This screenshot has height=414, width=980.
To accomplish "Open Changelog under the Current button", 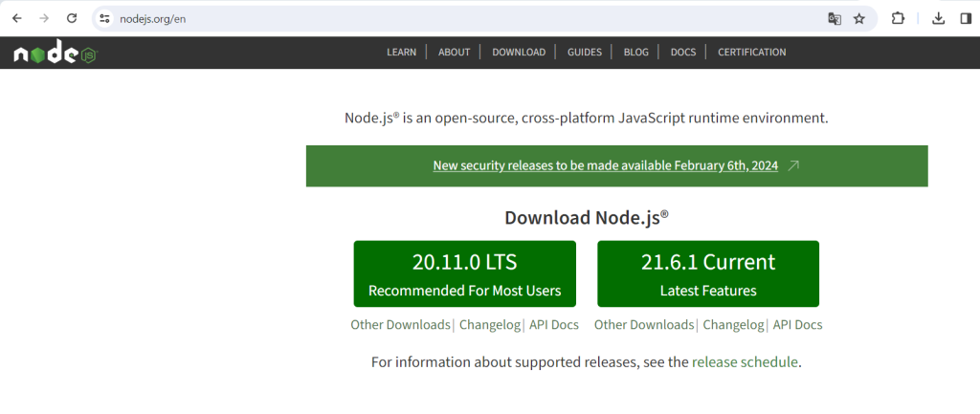I will 734,325.
